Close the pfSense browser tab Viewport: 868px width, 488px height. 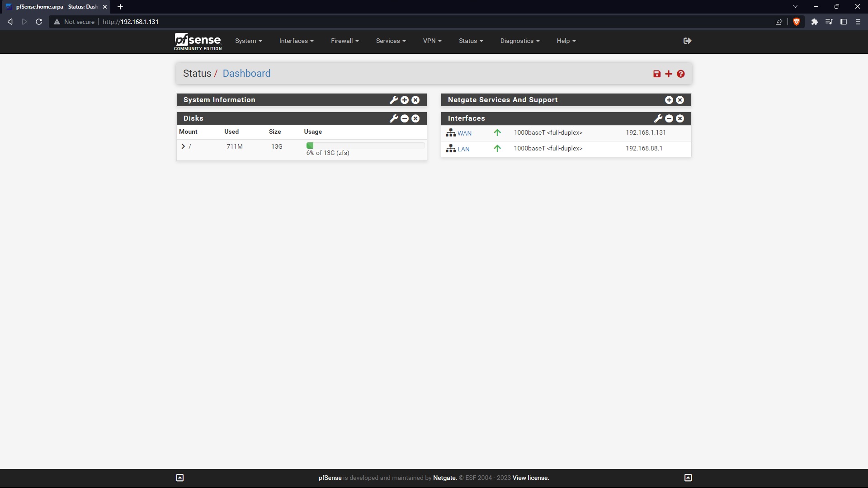pyautogui.click(x=105, y=7)
